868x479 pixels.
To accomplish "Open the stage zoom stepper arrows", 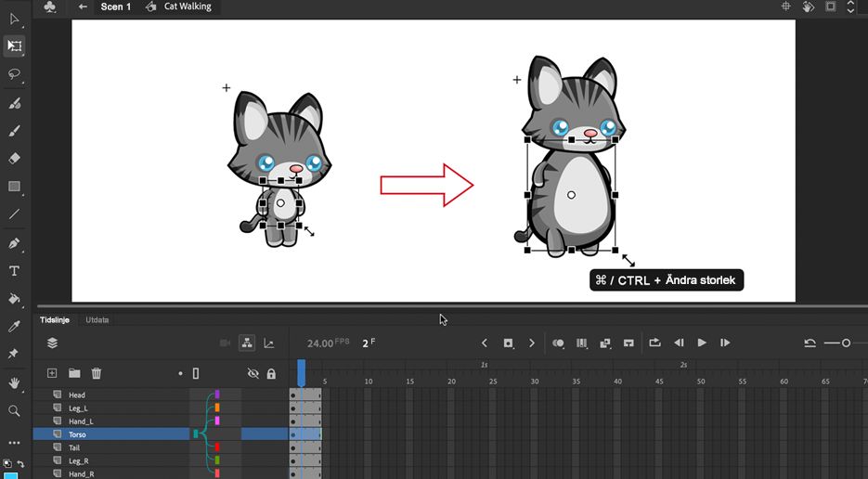I will tap(851, 6).
